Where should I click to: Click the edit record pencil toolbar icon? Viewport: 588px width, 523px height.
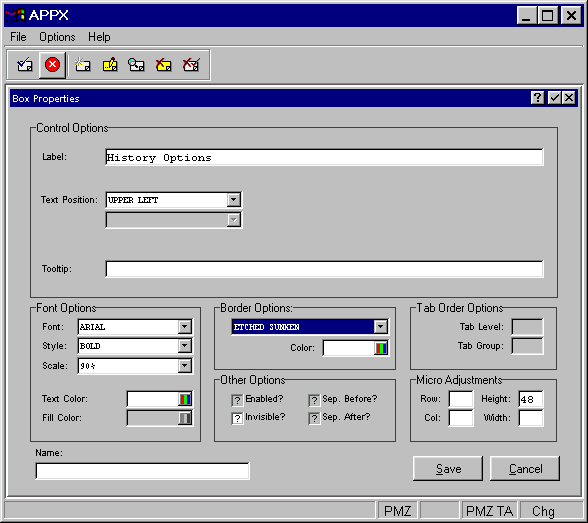[x=110, y=65]
